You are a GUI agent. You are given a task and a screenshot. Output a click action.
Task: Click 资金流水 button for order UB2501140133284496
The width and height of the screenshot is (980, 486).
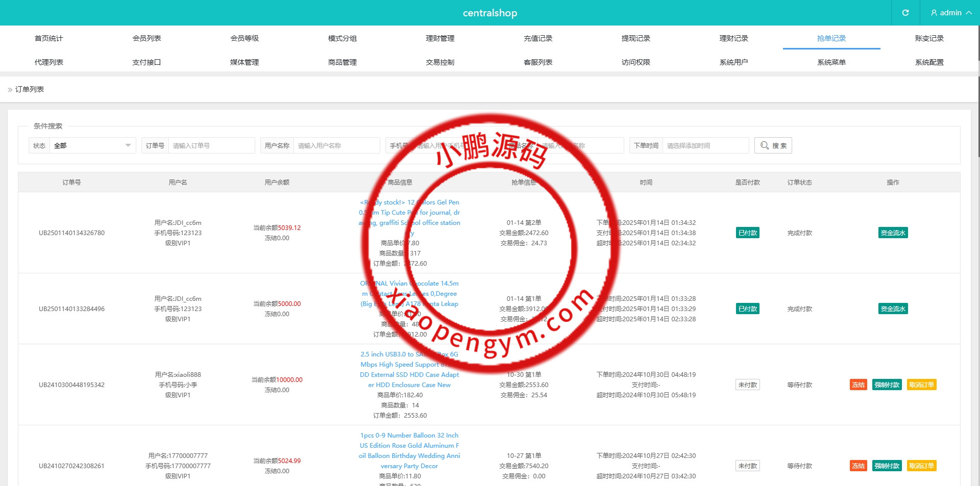pos(893,309)
